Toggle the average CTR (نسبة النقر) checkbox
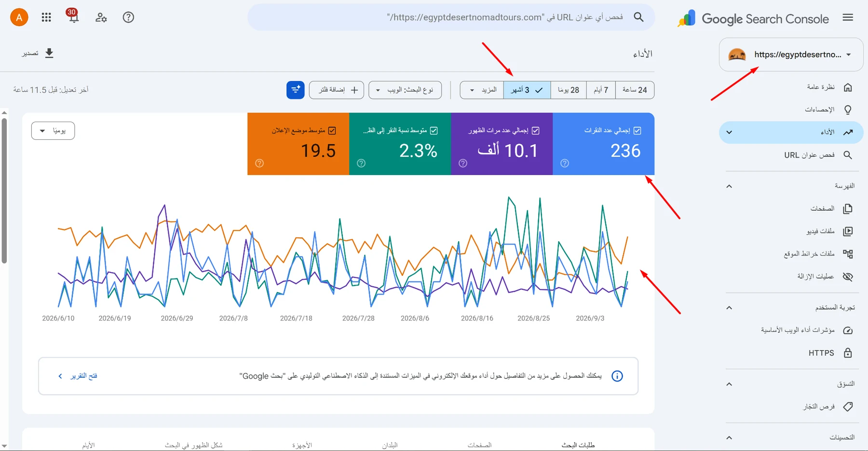The image size is (868, 451). pyautogui.click(x=434, y=131)
